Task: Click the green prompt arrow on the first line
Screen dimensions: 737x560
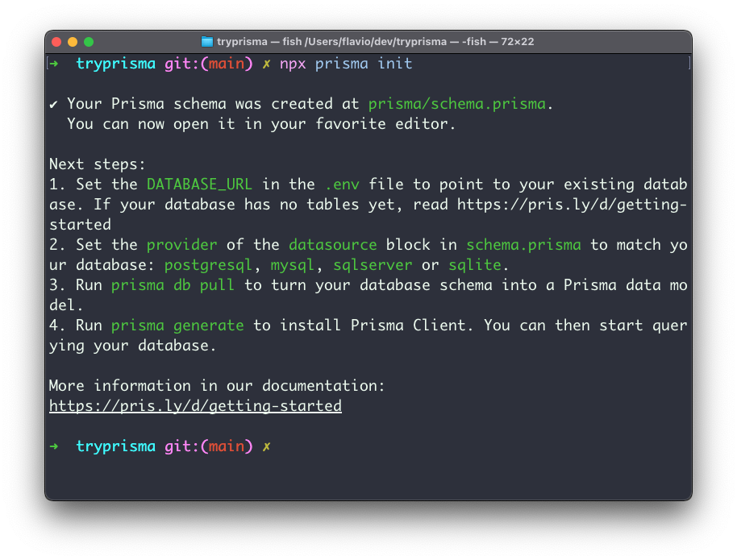Action: pos(53,64)
